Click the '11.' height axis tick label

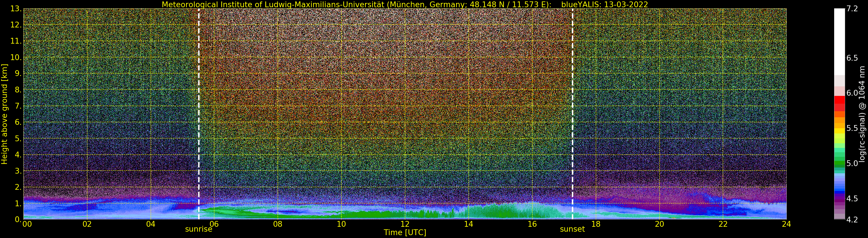[16, 41]
